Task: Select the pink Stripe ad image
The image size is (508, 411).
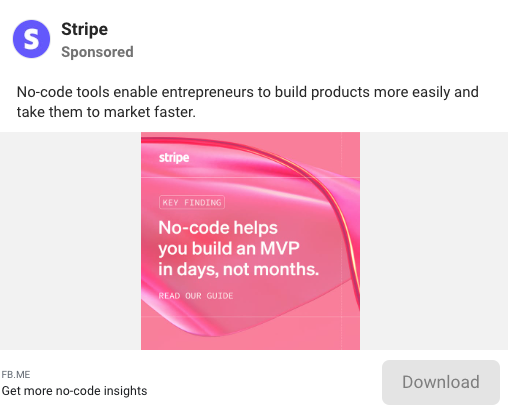Action: pyautogui.click(x=250, y=241)
